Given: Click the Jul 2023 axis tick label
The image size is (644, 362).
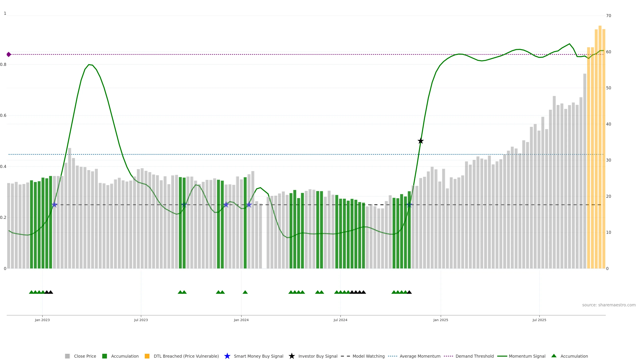Looking at the screenshot, I should (x=141, y=320).
